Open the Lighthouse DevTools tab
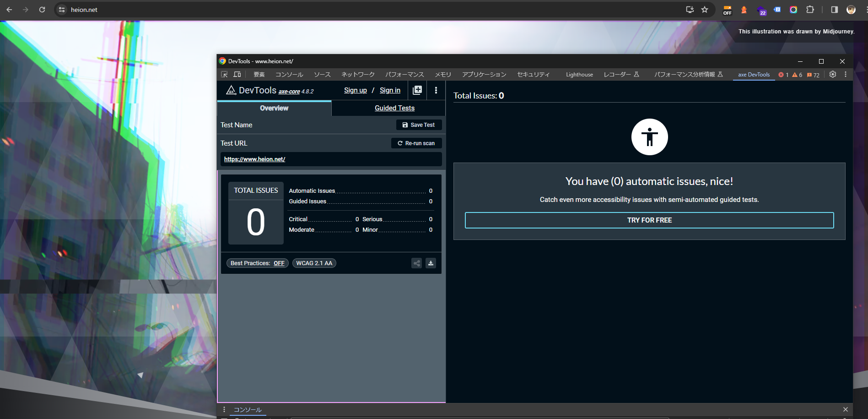This screenshot has height=419, width=868. [x=579, y=75]
